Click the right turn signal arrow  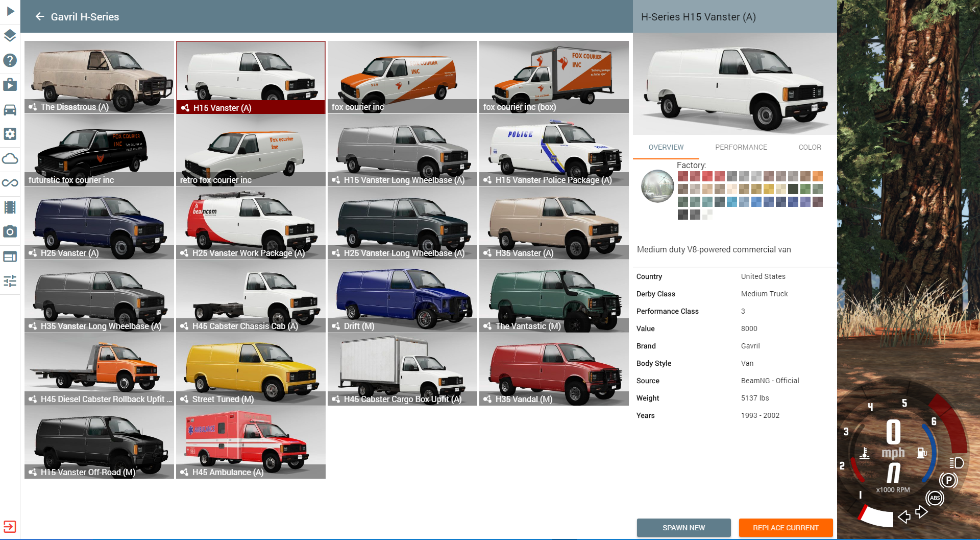tap(921, 511)
